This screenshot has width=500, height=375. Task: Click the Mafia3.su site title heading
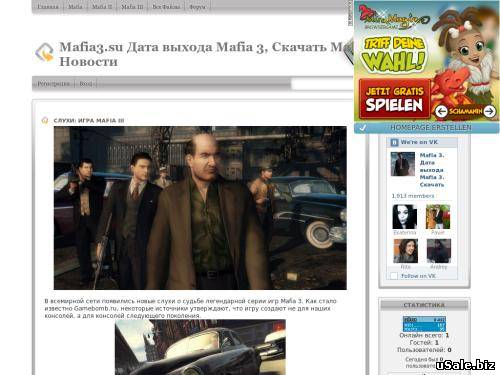[x=205, y=54]
